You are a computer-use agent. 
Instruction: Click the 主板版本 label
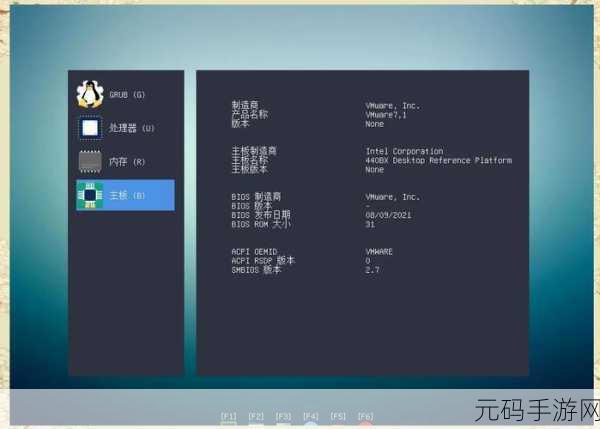pyautogui.click(x=249, y=169)
